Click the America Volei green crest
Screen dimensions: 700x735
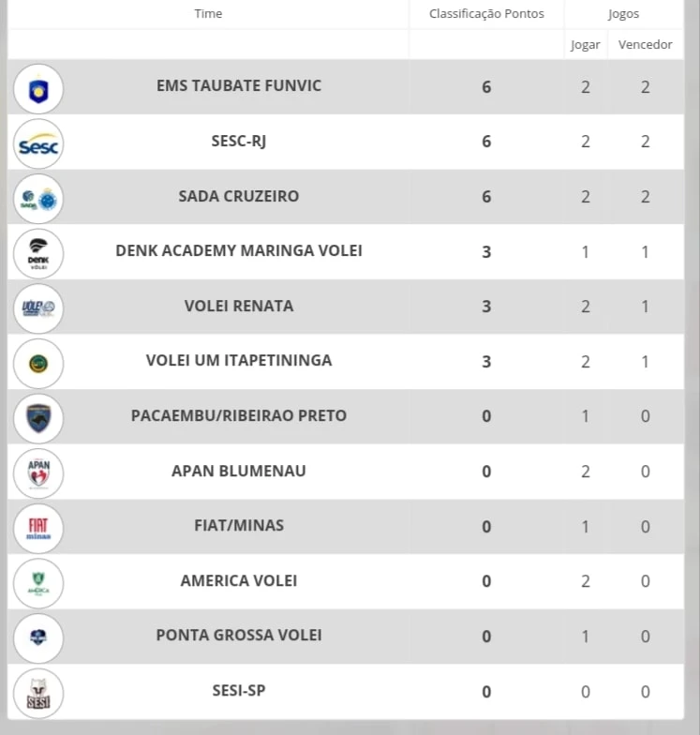[38, 583]
